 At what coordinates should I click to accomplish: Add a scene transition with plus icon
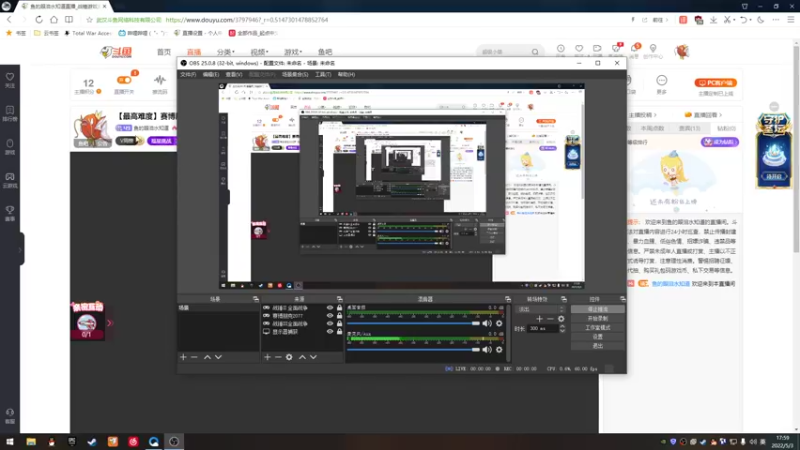[539, 319]
